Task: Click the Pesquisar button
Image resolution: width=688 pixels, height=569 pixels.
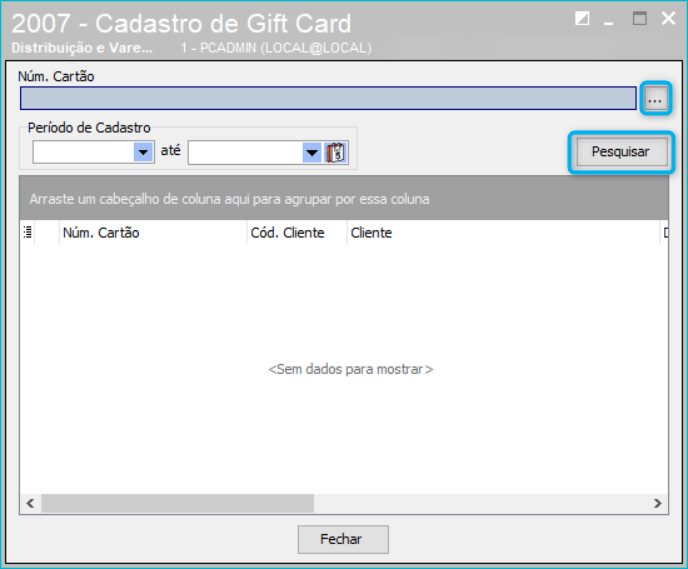Action: point(620,152)
